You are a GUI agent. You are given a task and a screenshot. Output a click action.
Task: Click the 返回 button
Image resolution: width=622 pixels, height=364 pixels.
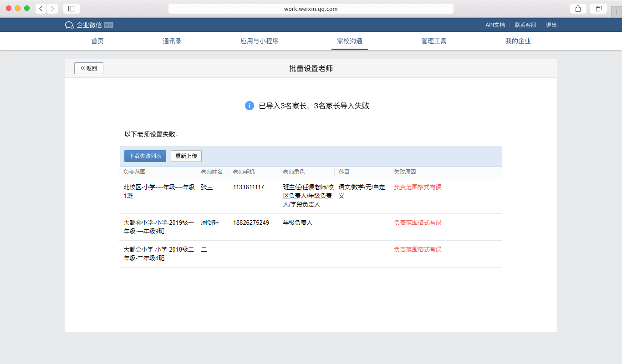[89, 68]
